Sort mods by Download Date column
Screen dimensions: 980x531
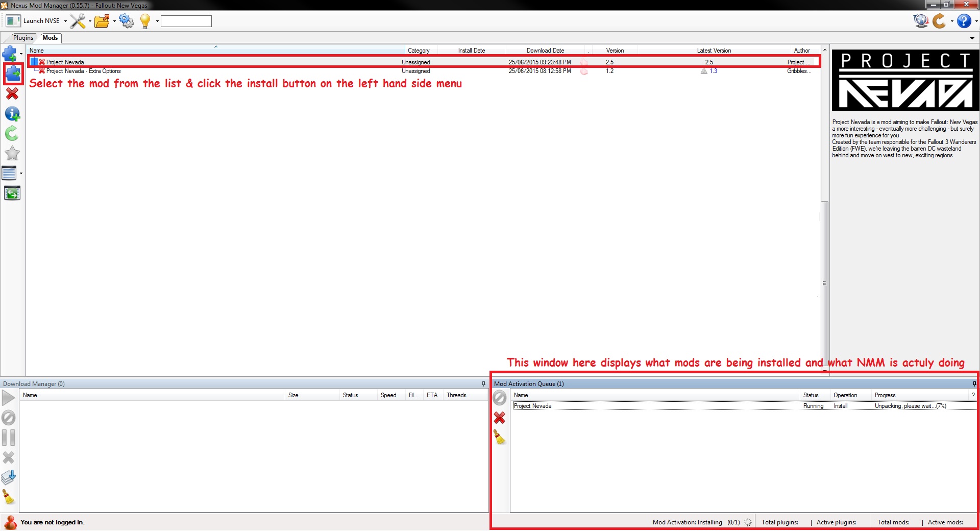546,51
